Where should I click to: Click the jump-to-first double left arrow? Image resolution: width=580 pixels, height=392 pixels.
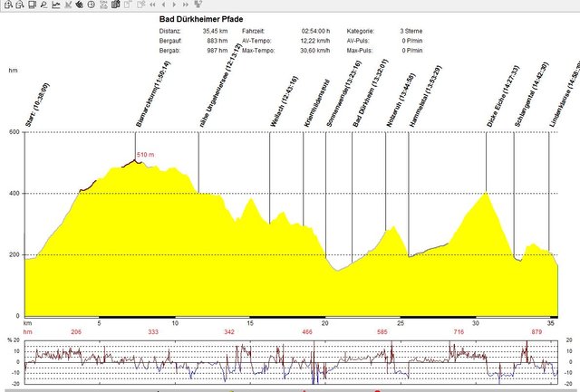pos(152,5)
